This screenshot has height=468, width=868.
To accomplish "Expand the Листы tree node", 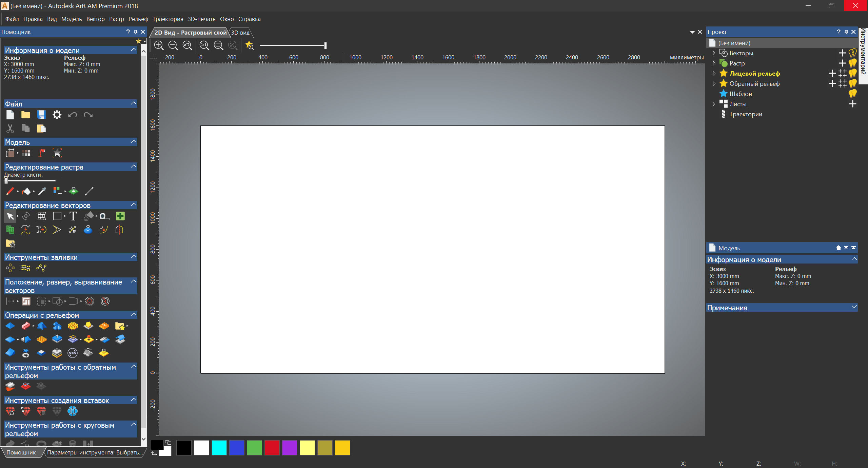I will point(714,104).
